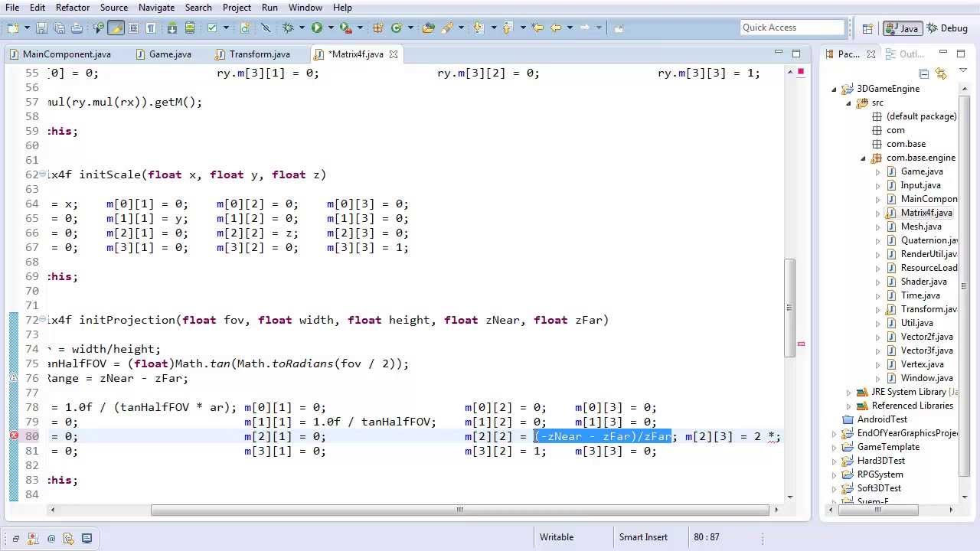Switch to the Java perspective
The height and width of the screenshot is (551, 980).
click(902, 28)
